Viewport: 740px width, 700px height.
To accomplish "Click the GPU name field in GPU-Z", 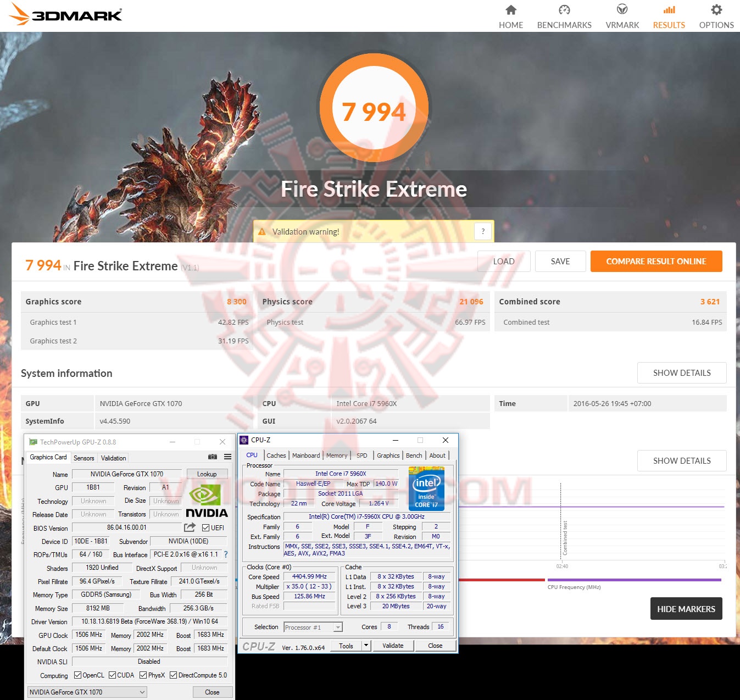I will (127, 474).
